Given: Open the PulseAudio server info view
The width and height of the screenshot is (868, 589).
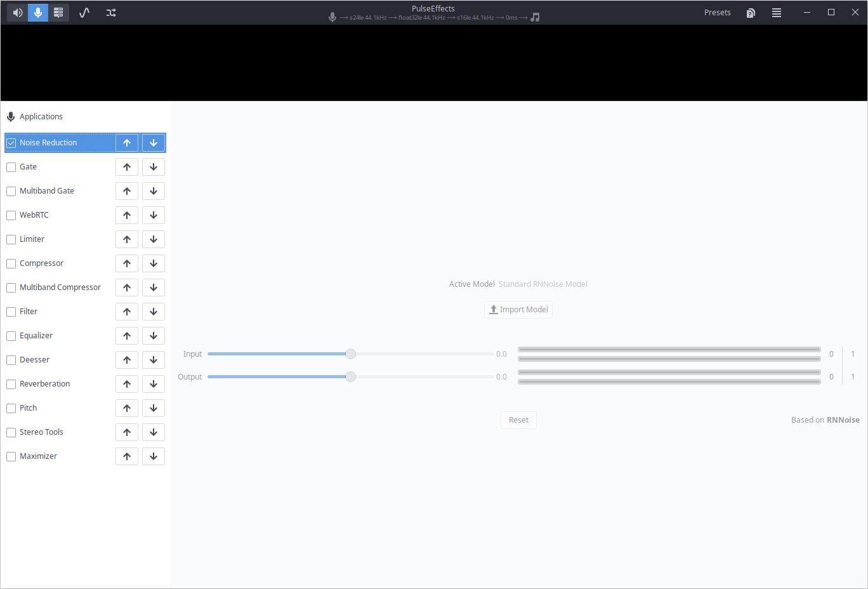Looking at the screenshot, I should pyautogui.click(x=58, y=13).
